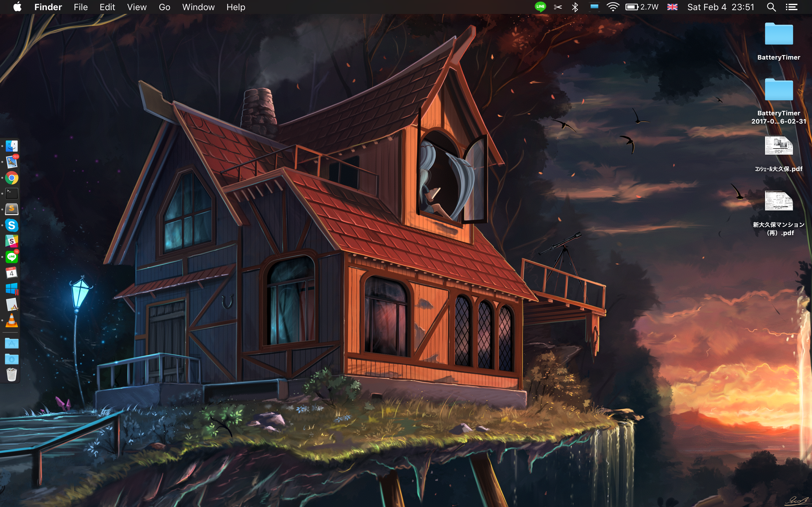Viewport: 812px width, 507px height.
Task: Click the Wi-Fi status icon
Action: pyautogui.click(x=613, y=7)
